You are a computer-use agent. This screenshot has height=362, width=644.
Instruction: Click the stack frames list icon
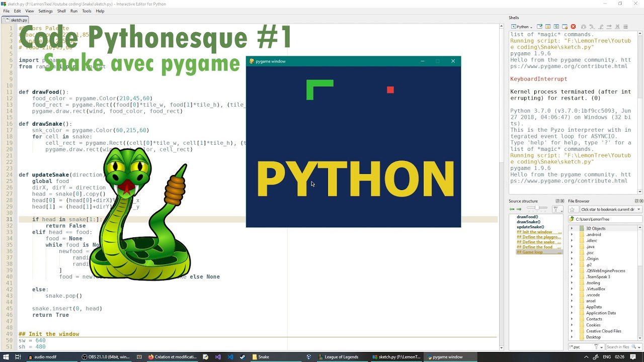click(625, 27)
